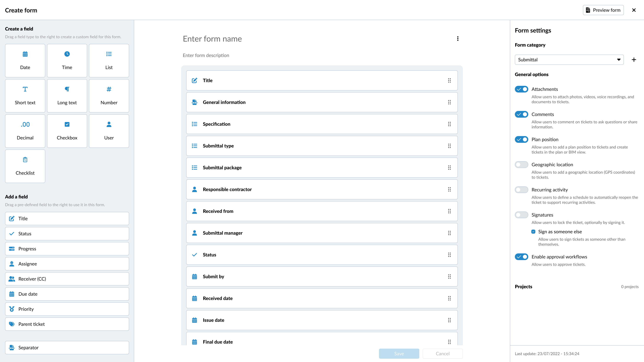Click the plus icon to add form category
Screen dimensions: 644x362
(x=634, y=60)
